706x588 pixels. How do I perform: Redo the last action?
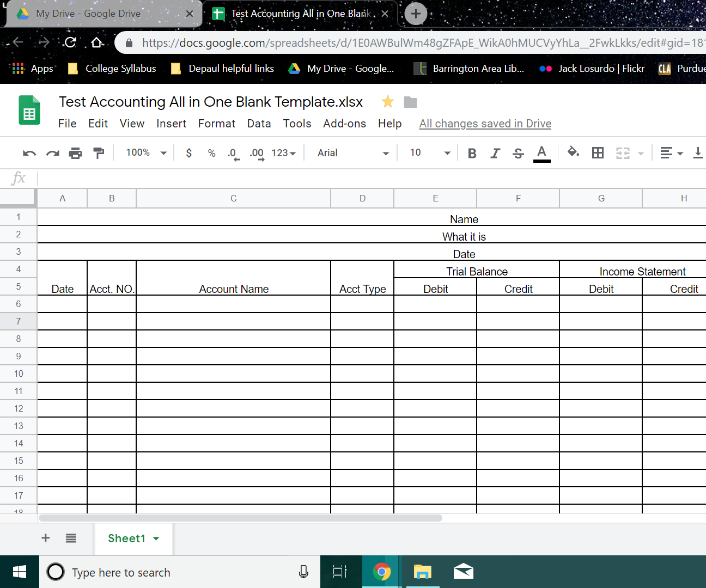pos(52,152)
